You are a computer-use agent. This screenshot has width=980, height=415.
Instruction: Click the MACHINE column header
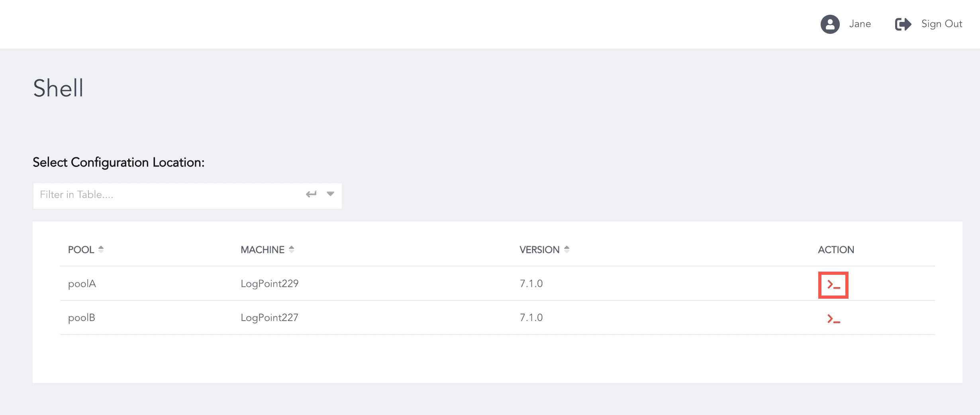262,250
